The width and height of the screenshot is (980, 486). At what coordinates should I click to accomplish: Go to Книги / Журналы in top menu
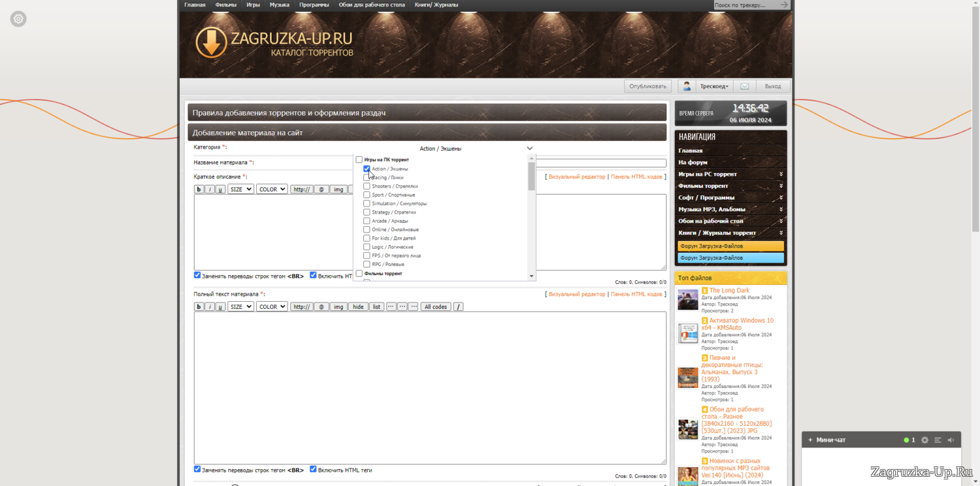(x=436, y=5)
